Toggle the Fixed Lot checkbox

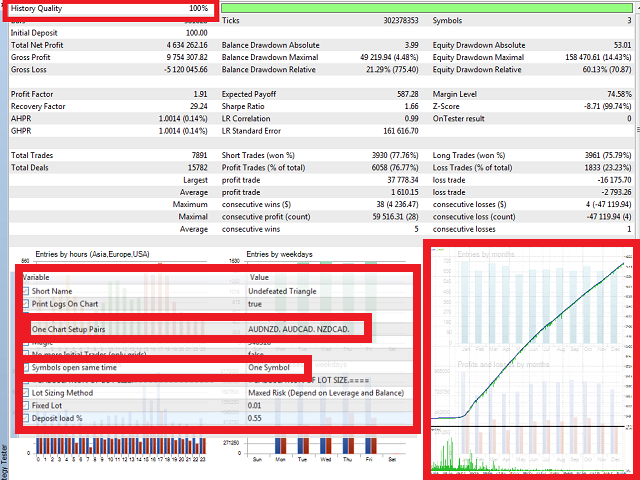(x=25, y=406)
